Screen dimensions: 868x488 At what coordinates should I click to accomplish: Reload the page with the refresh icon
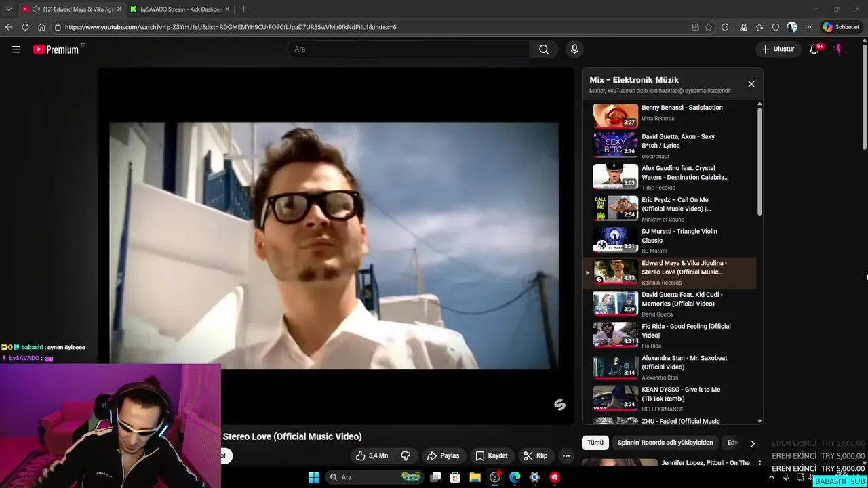tap(25, 27)
